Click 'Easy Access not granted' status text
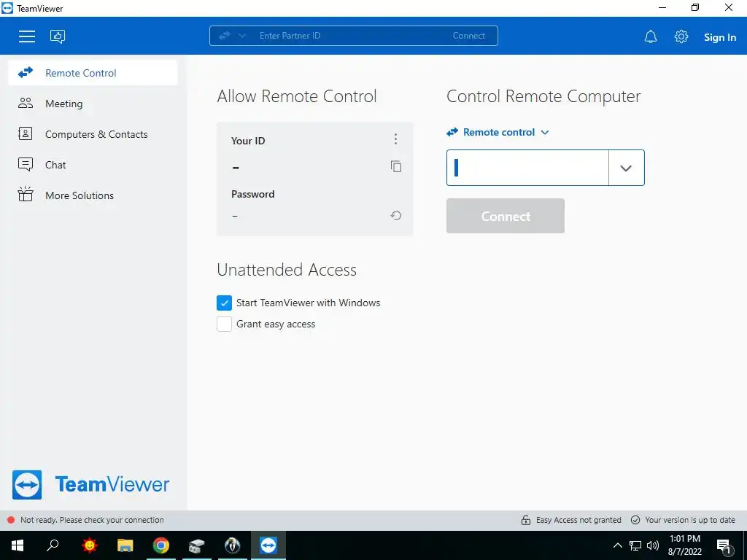 point(578,520)
